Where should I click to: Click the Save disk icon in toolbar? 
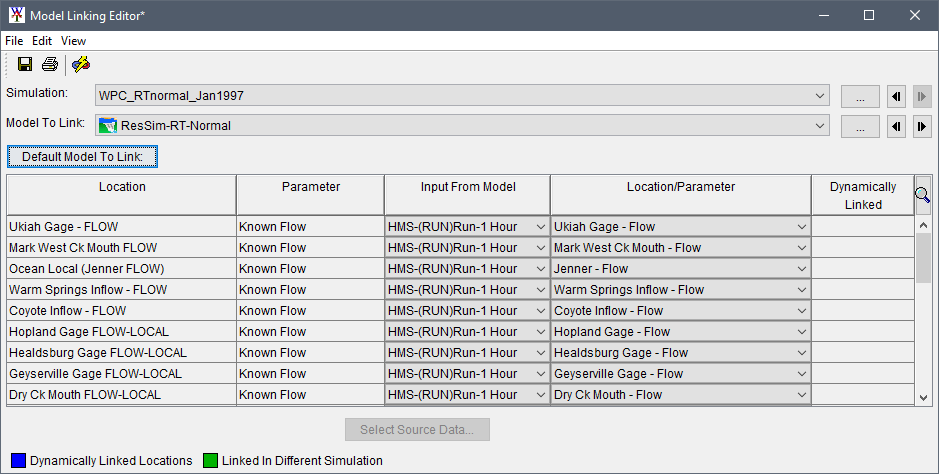pyautogui.click(x=25, y=65)
